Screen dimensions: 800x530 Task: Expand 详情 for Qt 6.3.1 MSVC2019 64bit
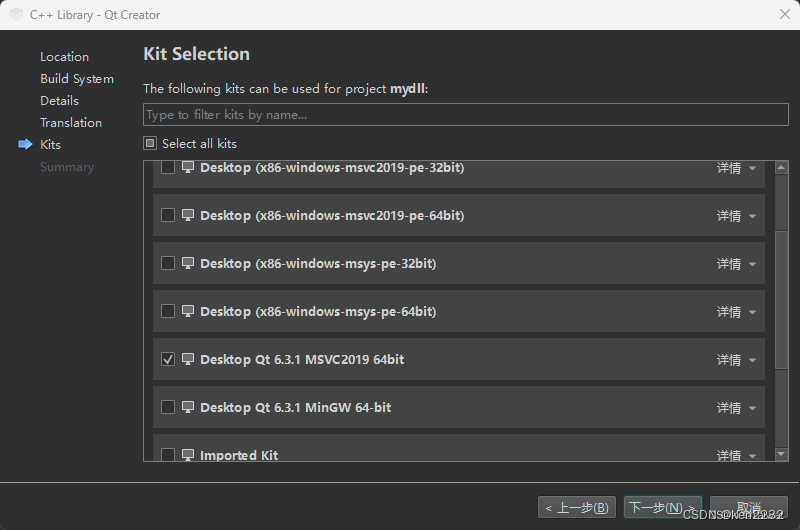[736, 360]
